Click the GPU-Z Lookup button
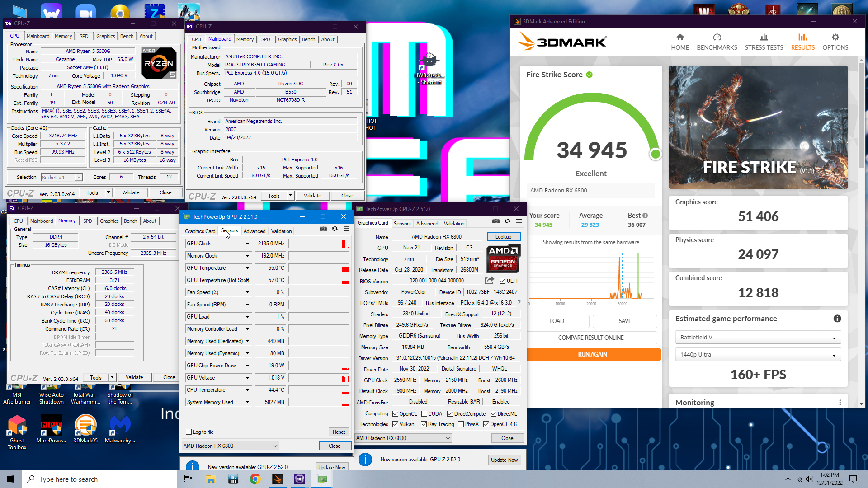 pos(503,237)
